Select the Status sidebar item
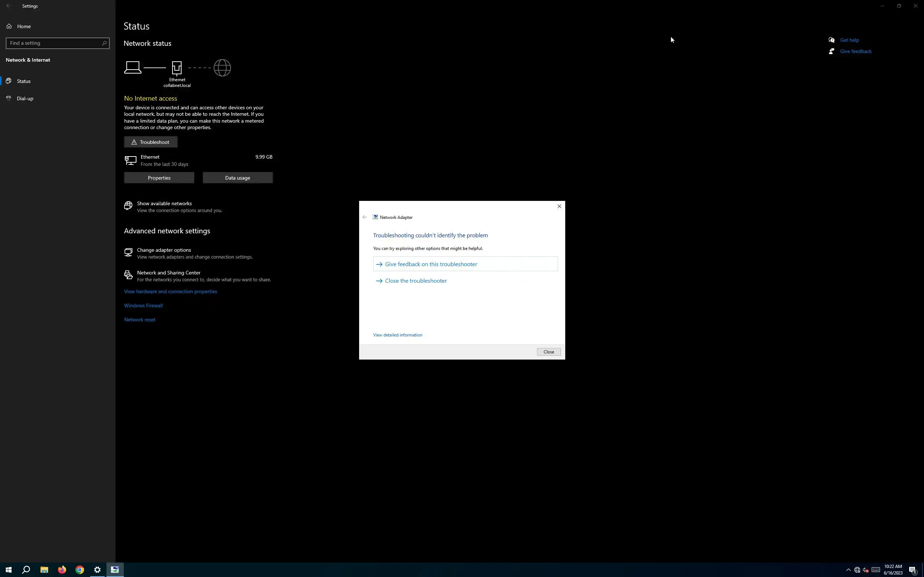This screenshot has width=924, height=577. tap(24, 81)
